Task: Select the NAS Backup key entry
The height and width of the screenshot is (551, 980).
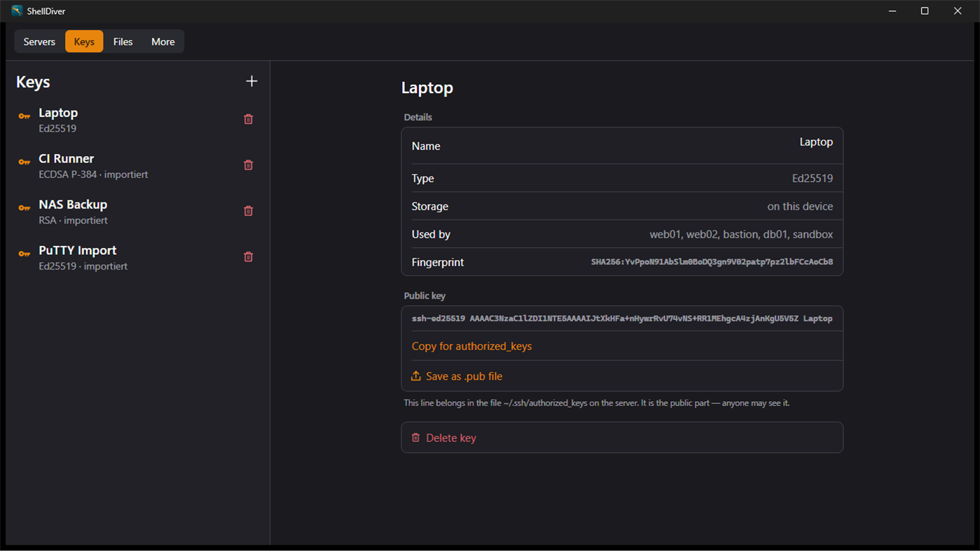Action: [x=137, y=211]
